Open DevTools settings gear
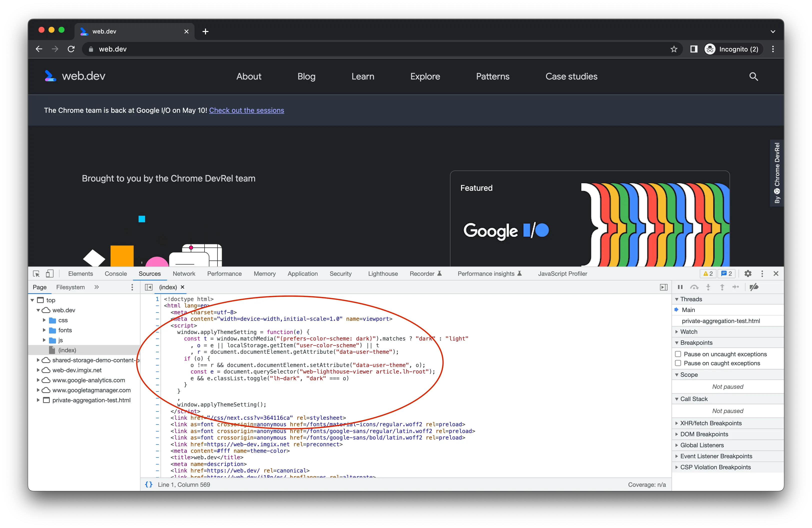 747,273
